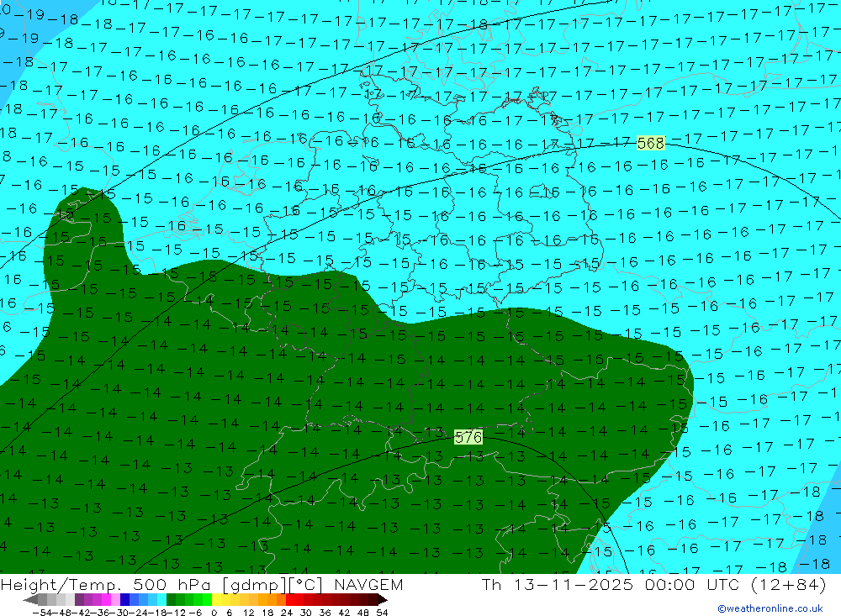Click the 54 value on the legend scale
Screen dimensions: 841x616
pos(382,613)
